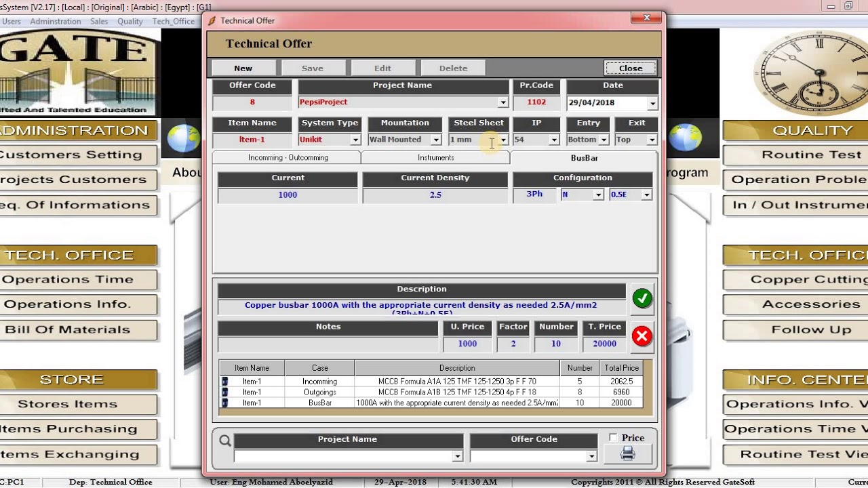Click the Delete button
Screen dimensions: 868x488
click(x=453, y=68)
